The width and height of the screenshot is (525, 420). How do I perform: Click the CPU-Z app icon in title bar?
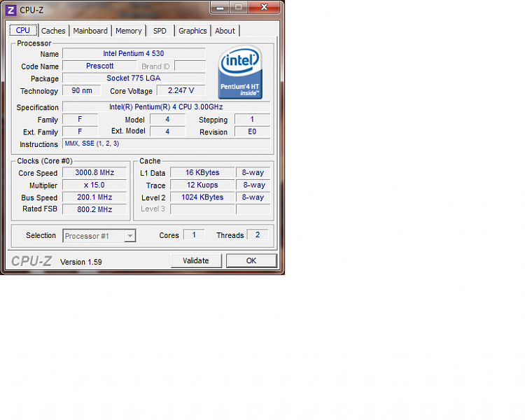pyautogui.click(x=10, y=10)
